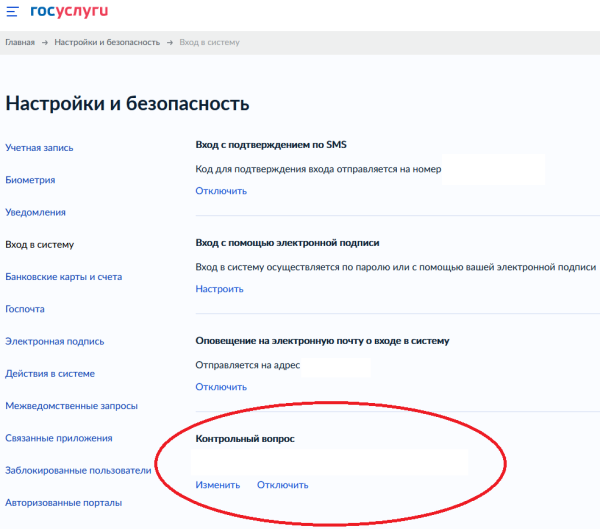
Task: Open the hamburger menu icon
Action: coord(12,11)
